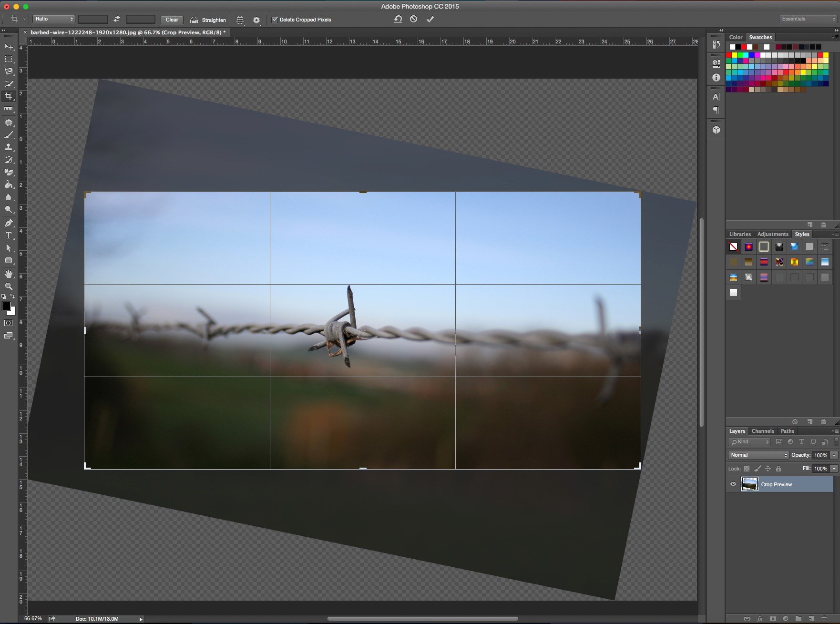Open the Info panel icon
The height and width of the screenshot is (624, 840).
716,77
